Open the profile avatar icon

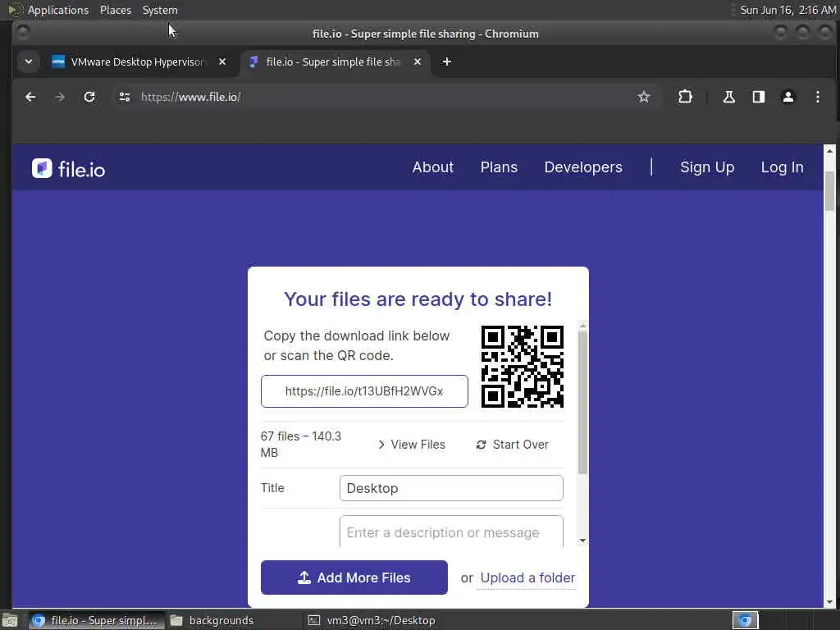coord(788,97)
